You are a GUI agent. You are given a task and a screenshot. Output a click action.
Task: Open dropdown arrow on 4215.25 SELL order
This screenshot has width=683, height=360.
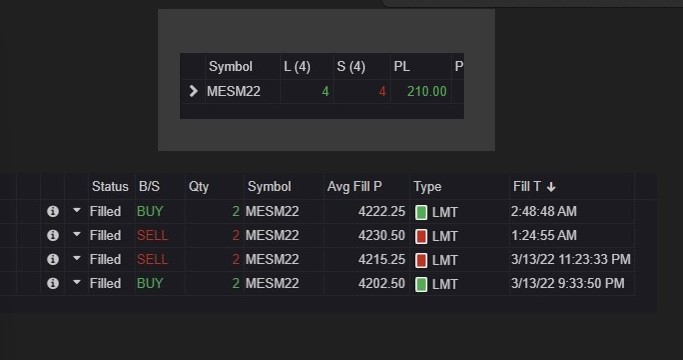[77, 258]
